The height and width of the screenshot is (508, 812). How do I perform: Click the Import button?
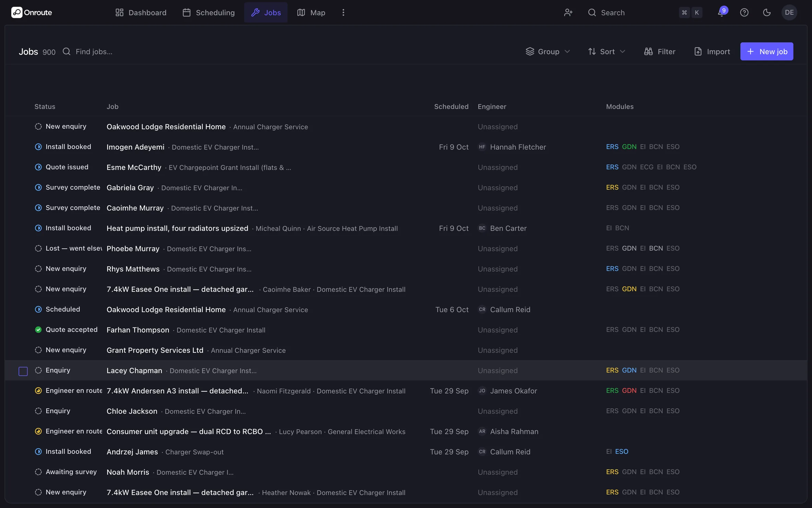point(712,51)
